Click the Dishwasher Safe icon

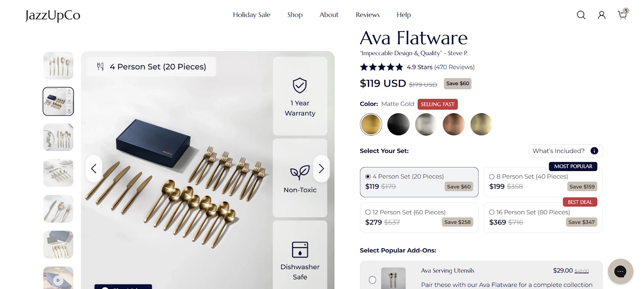click(x=300, y=250)
